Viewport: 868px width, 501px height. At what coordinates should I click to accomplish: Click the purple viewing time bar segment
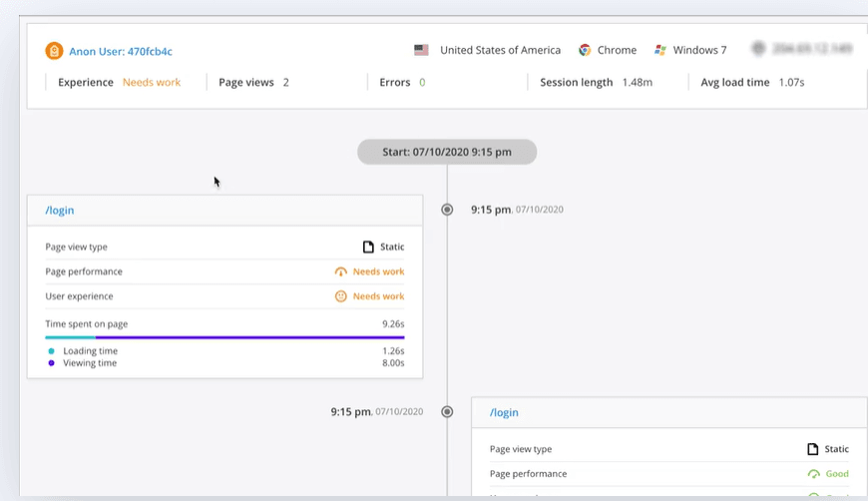(x=249, y=337)
